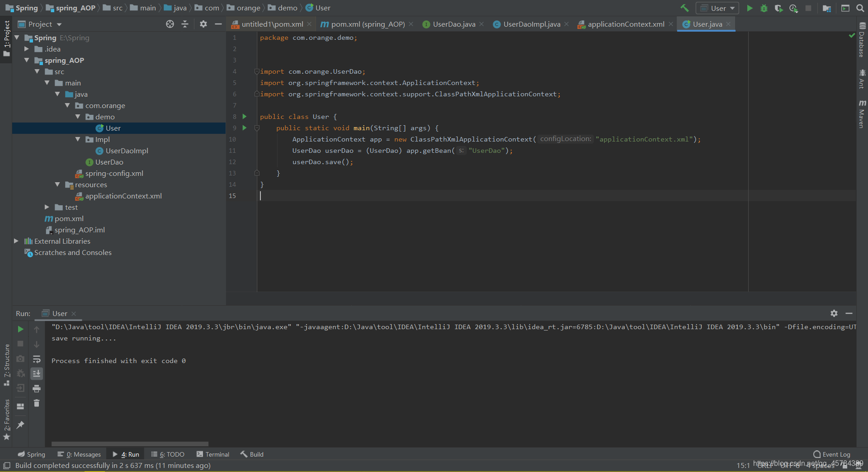The height and width of the screenshot is (472, 868).
Task: Open Project panel settings gear
Action: 203,24
